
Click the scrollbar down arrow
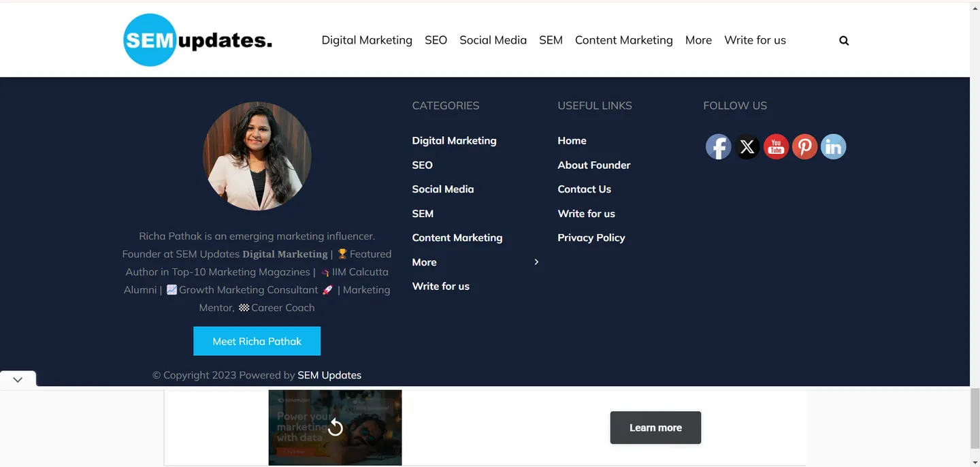click(x=975, y=462)
